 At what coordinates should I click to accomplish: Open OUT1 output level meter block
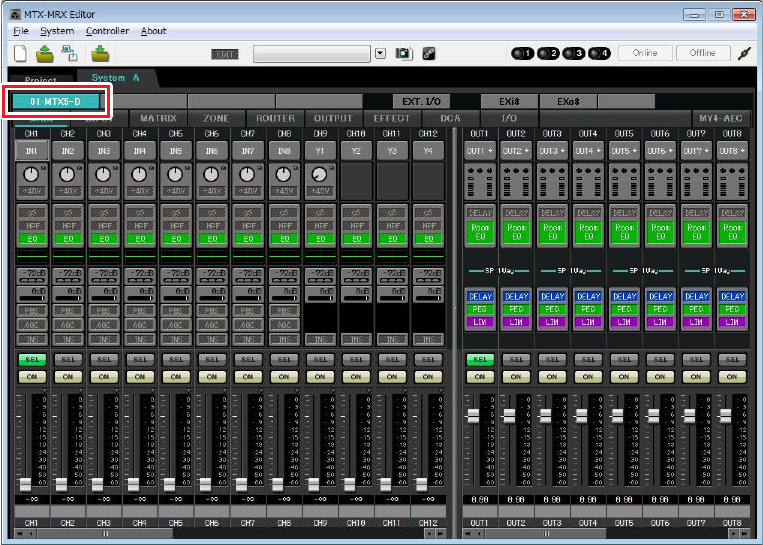tap(480, 182)
